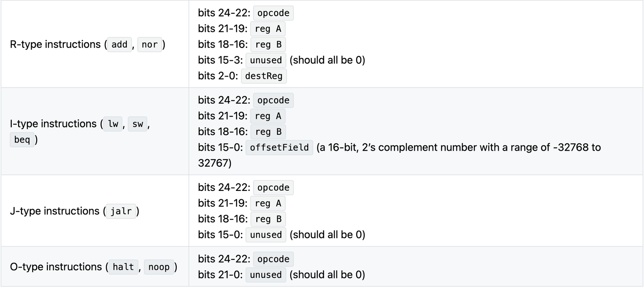Image resolution: width=644 pixels, height=288 pixels.
Task: Click reg A tag in R-type row
Action: [268, 29]
